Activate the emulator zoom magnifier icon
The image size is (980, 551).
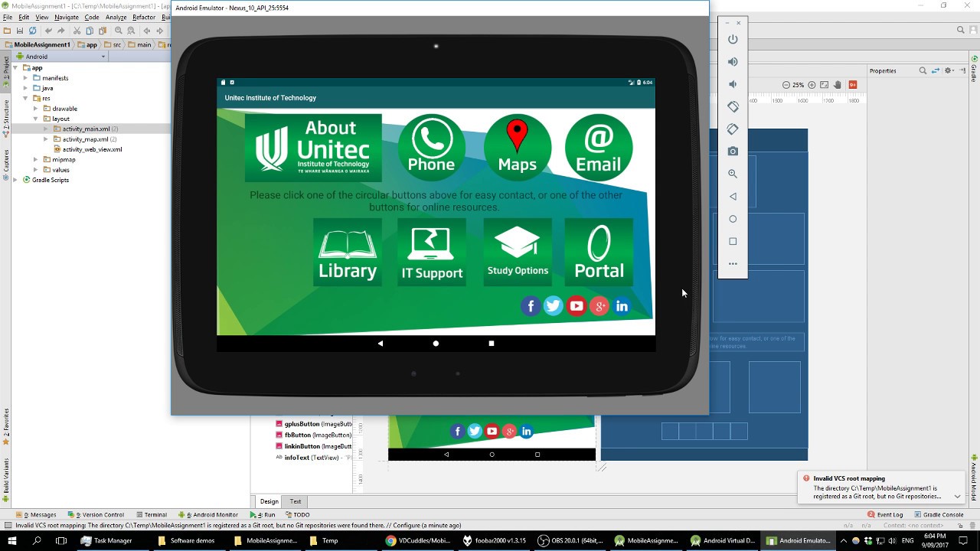(733, 174)
